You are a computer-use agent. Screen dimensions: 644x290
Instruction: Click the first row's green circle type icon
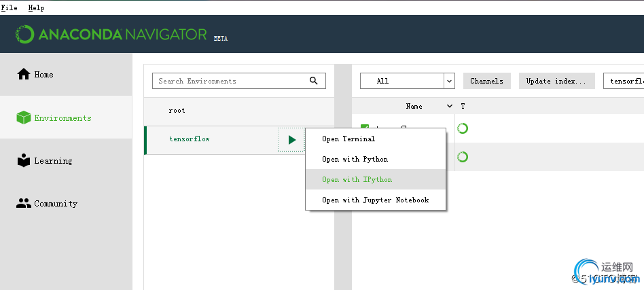[x=463, y=128]
